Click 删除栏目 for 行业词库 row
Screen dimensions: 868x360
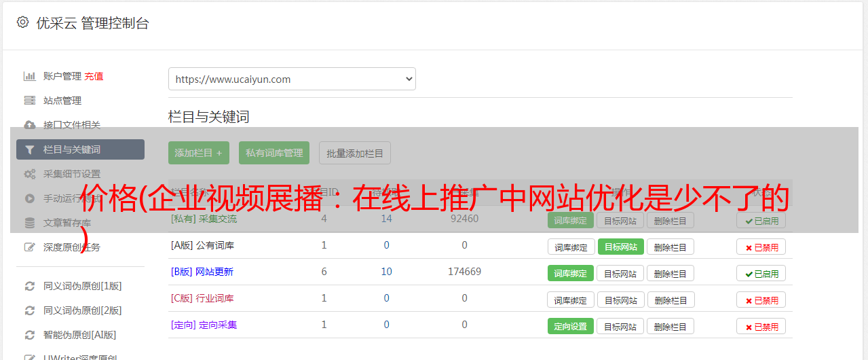pos(671,300)
